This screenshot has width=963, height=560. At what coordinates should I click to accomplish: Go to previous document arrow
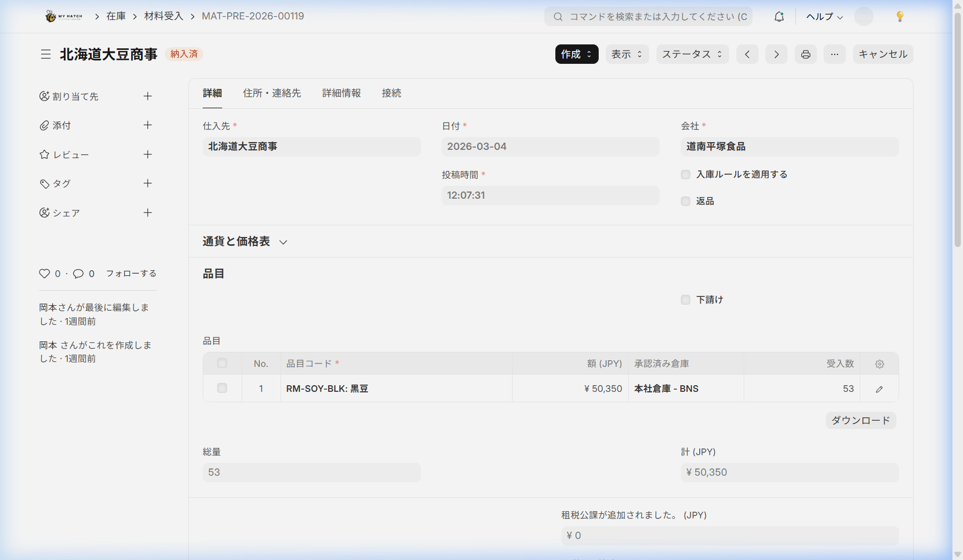coord(747,54)
